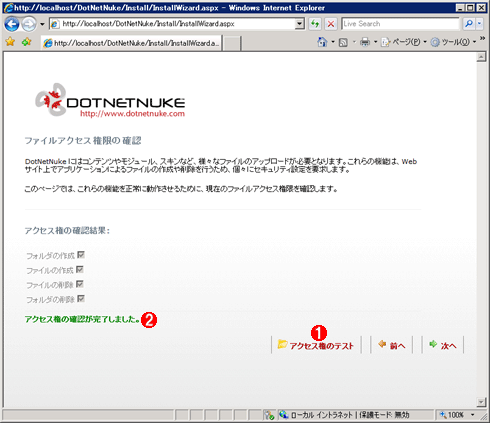Click the scrollbar up arrow
Screen dimensions: 490x423
click(x=481, y=57)
